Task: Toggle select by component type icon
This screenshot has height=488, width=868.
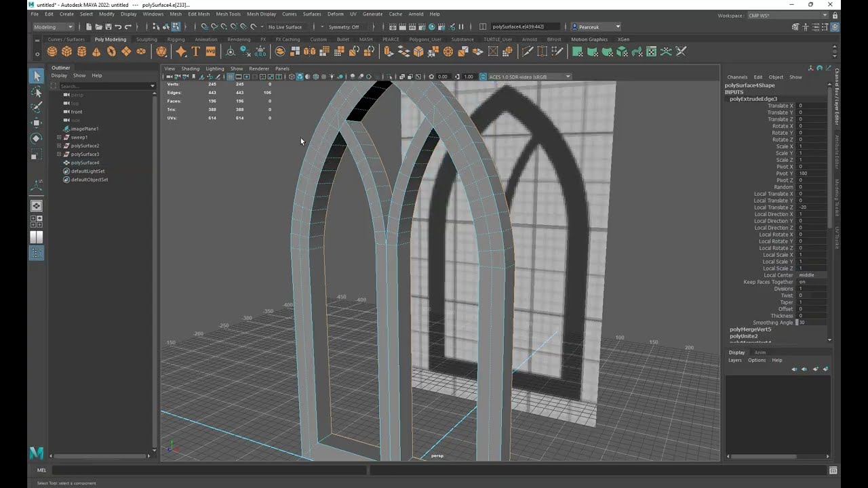Action: 176,26
